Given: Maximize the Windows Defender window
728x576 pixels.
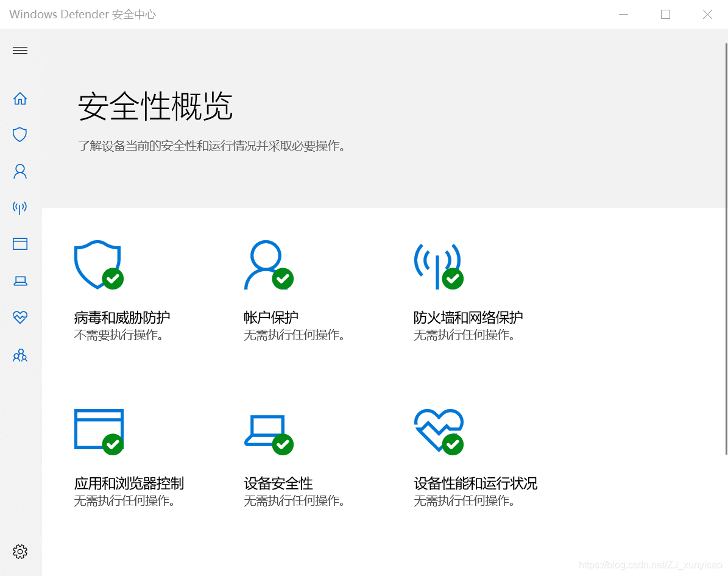Looking at the screenshot, I should click(665, 15).
